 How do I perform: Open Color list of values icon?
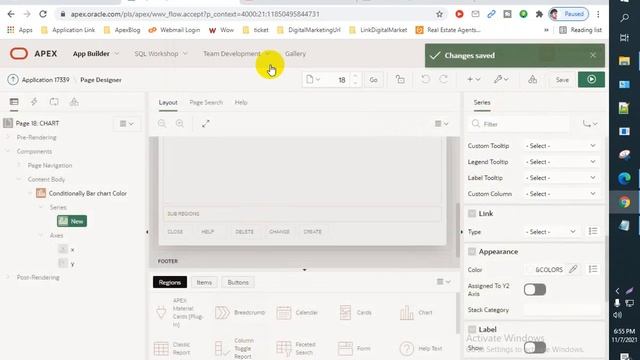593,269
